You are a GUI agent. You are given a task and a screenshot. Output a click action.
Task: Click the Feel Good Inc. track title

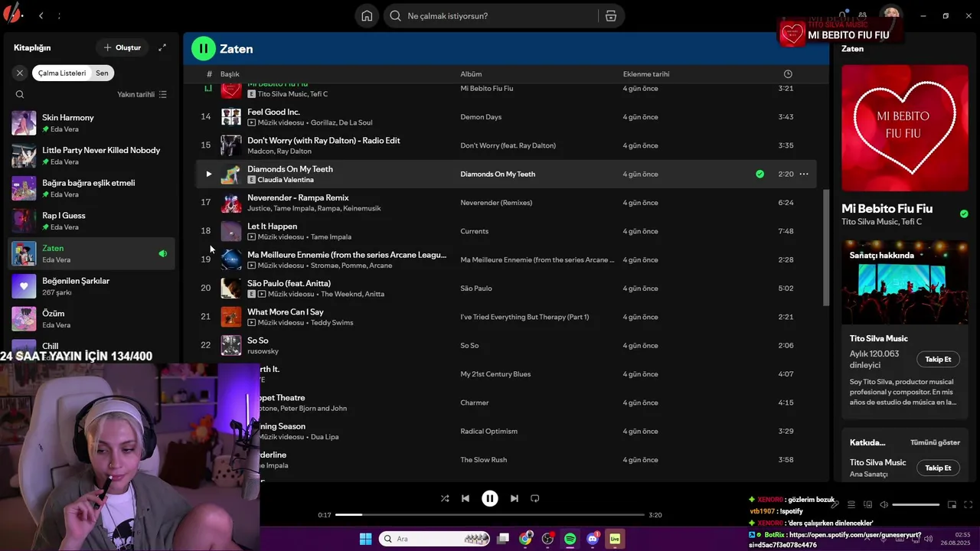[x=273, y=112]
